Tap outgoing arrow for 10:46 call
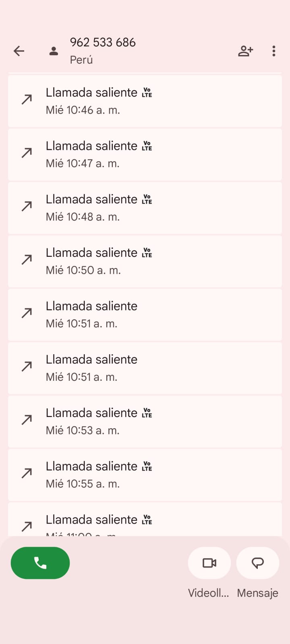The height and width of the screenshot is (644, 290). click(27, 99)
